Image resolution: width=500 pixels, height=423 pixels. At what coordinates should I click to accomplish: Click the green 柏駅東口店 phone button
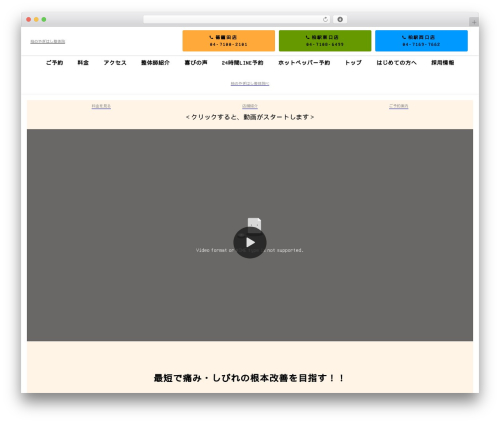click(325, 41)
